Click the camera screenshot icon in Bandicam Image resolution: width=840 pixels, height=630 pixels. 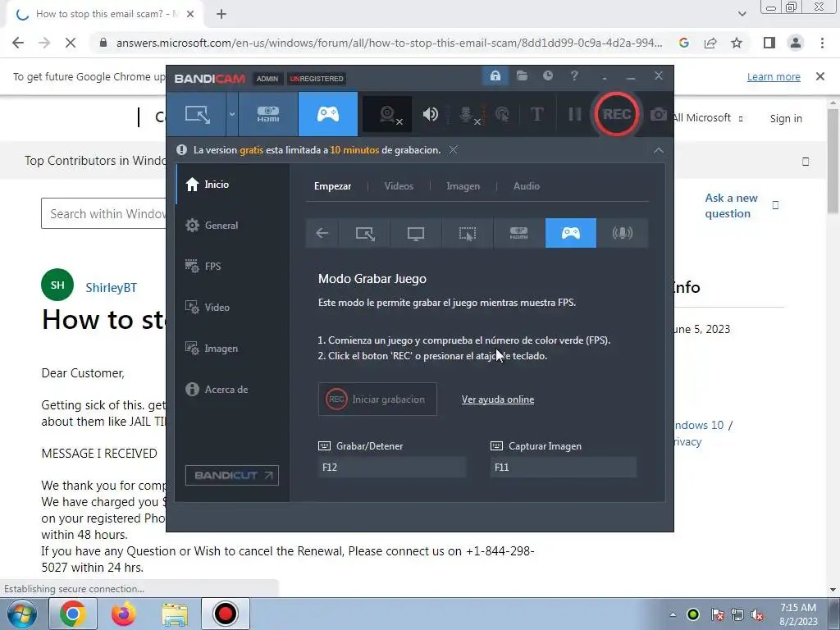point(659,114)
